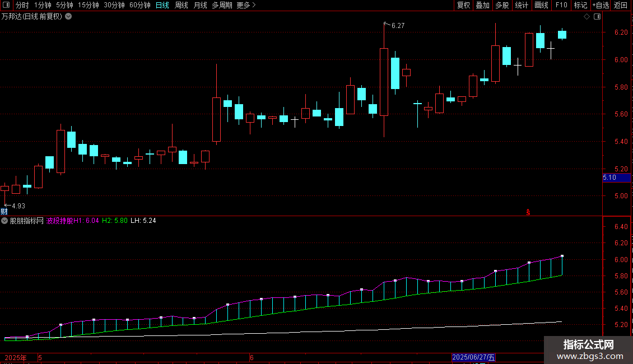Click the 叠加 overlay button
The width and height of the screenshot is (633, 364).
(x=482, y=5)
